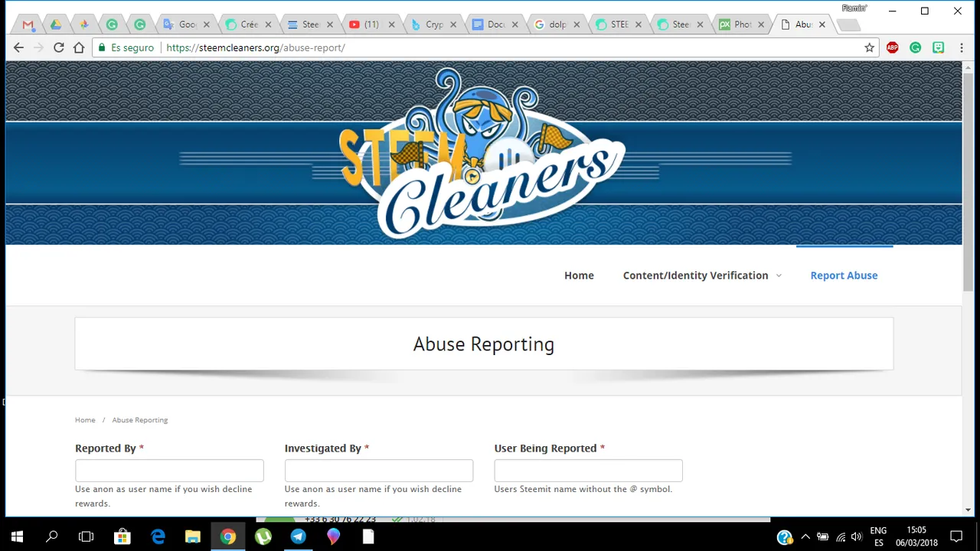The image size is (980, 551).
Task: Click the Abuse Reporting breadcrumb text
Action: click(x=139, y=420)
